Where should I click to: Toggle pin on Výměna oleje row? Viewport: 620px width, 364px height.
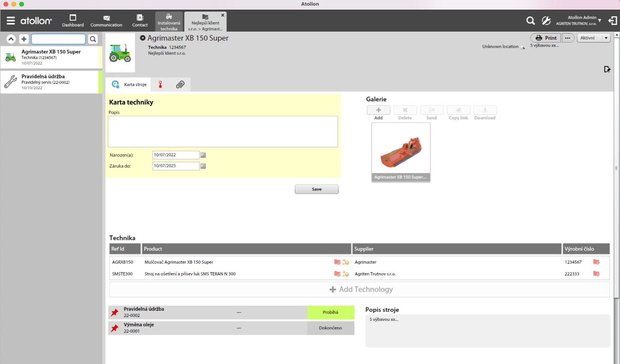(115, 328)
